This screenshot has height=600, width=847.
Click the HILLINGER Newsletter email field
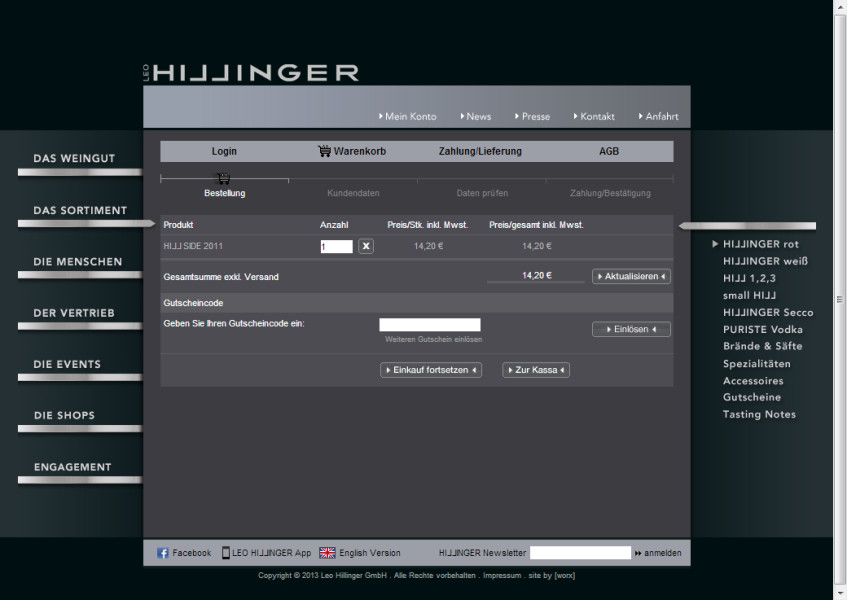(x=580, y=553)
